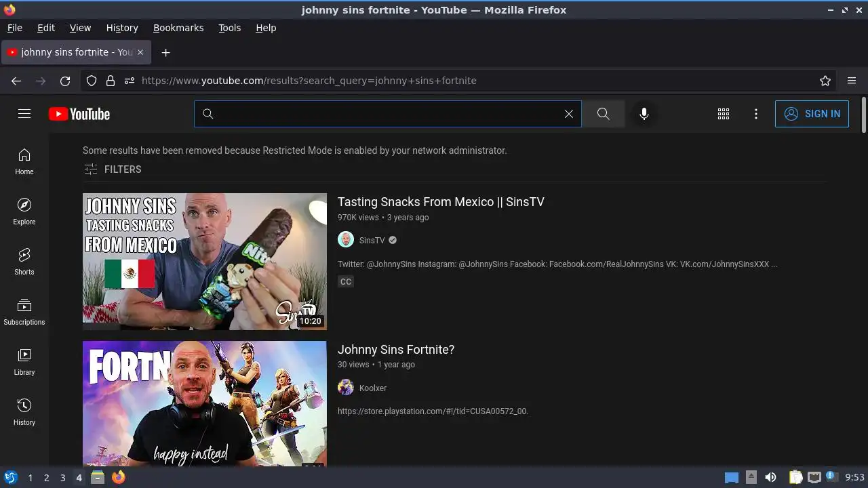Open title Tasting Snacks From Mexico || SinsTV
868x488 pixels.
pyautogui.click(x=441, y=202)
